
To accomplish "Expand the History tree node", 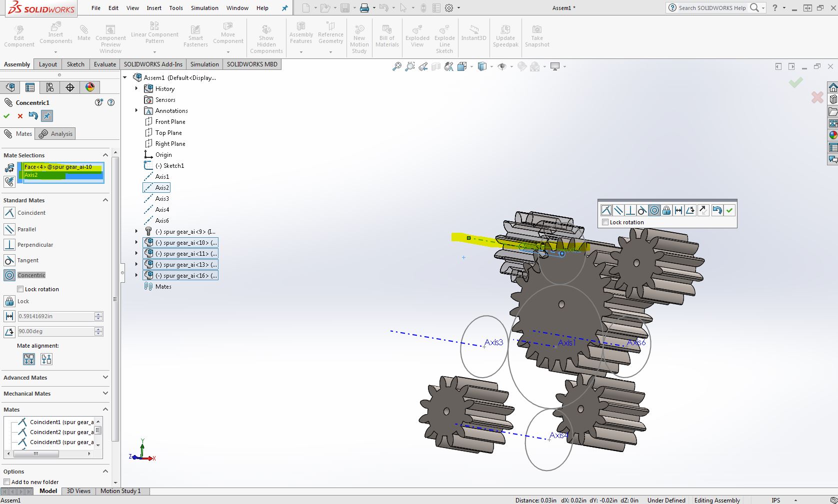I will (136, 88).
